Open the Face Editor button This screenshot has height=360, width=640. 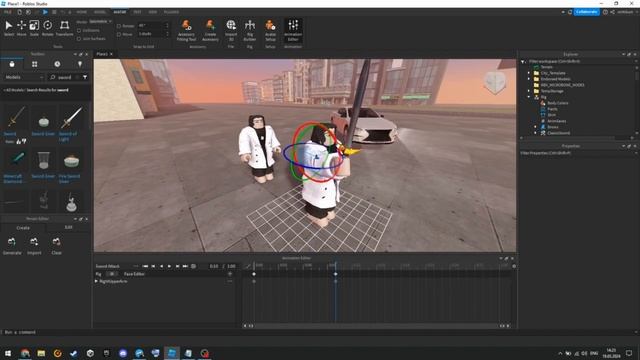(x=134, y=274)
